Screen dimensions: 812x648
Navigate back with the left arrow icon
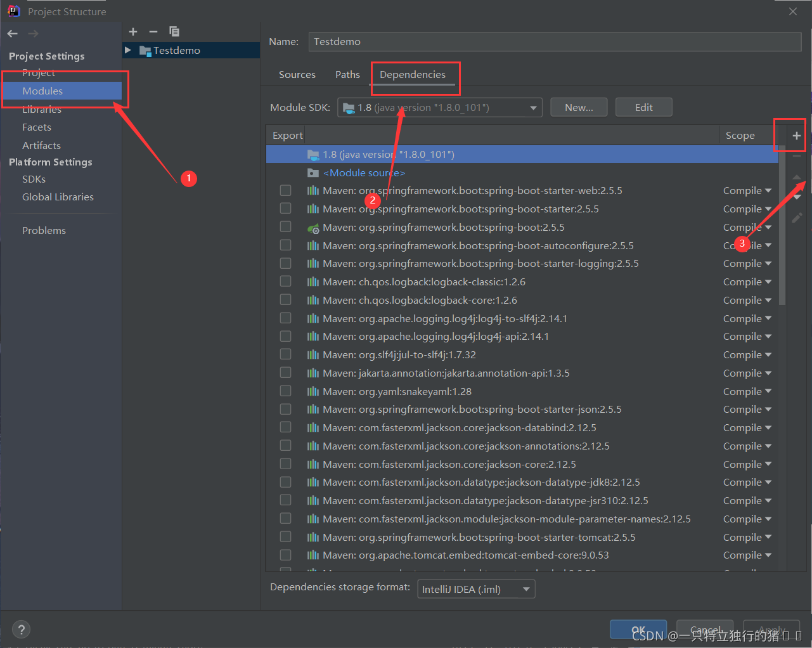13,33
